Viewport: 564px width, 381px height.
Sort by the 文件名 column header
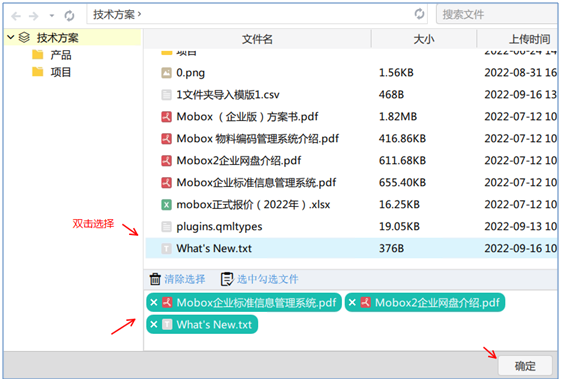point(257,39)
